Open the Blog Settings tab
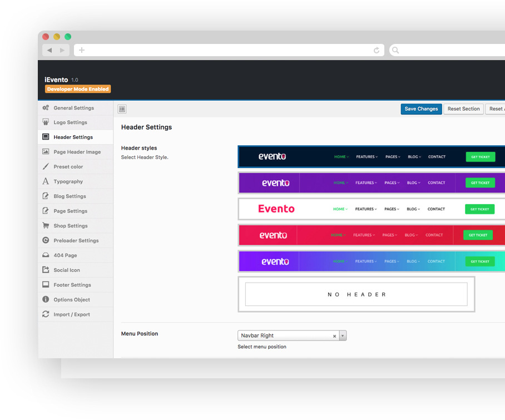Image resolution: width=505 pixels, height=420 pixels. pos(70,196)
